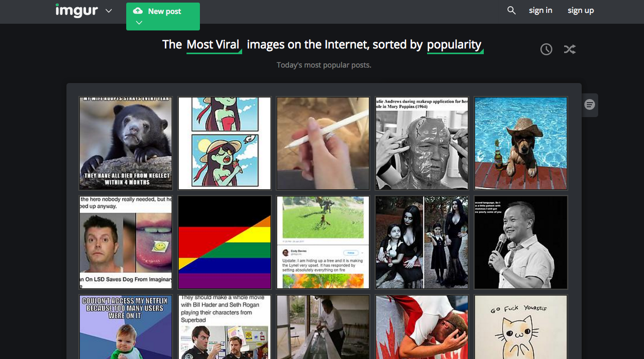Open the comment bubble side panel icon

[x=590, y=105]
